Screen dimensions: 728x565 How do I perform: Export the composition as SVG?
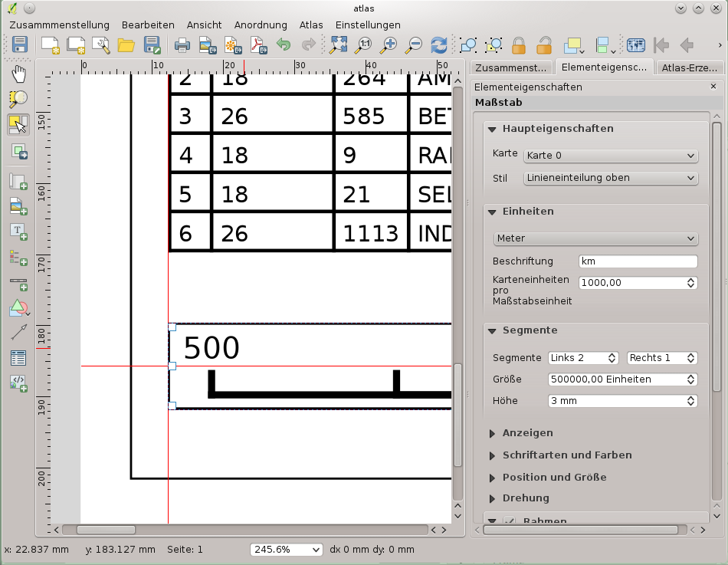[233, 45]
